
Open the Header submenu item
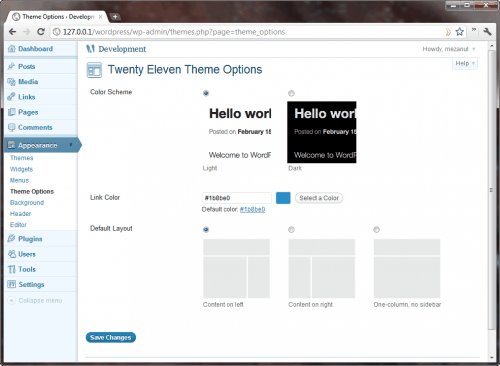pyautogui.click(x=20, y=214)
